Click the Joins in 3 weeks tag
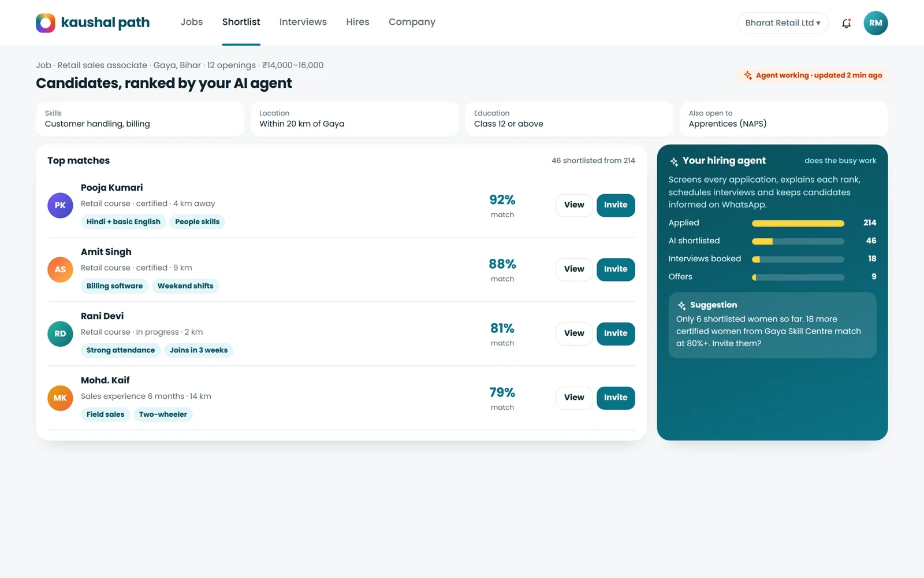Image resolution: width=924 pixels, height=578 pixels. pos(199,350)
